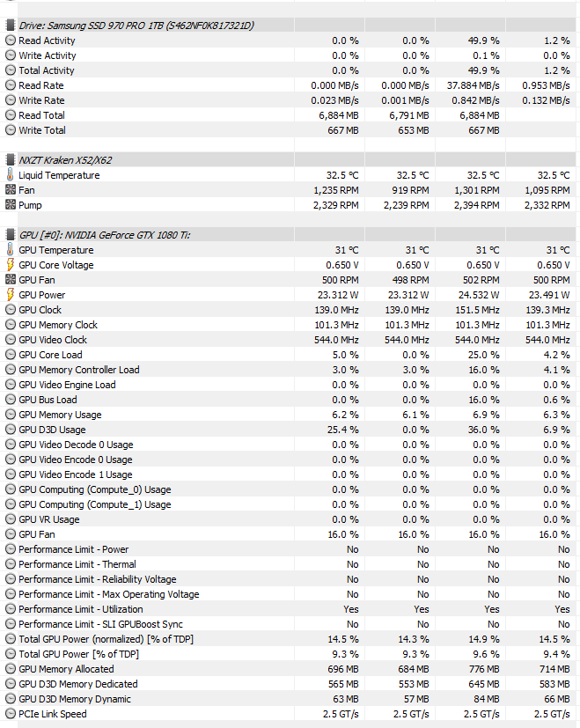This screenshot has width=580, height=728.
Task: Click the clock icon next to Read Activity
Action: click(11, 40)
